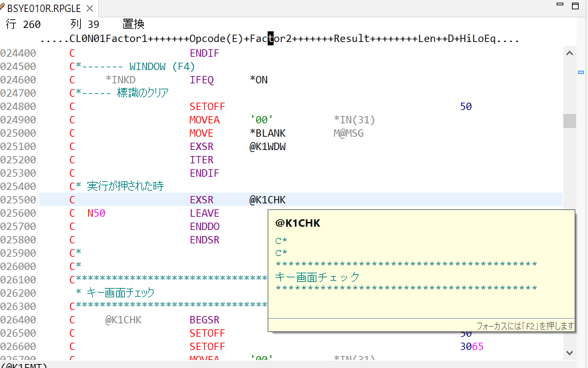This screenshot has height=368, width=588.
Task: Click the vertical scrollbar thumb
Action: (569, 121)
